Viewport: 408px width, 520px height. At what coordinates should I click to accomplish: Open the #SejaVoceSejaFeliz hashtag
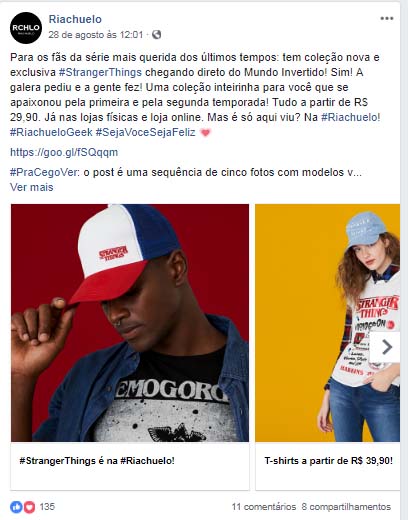[x=145, y=132]
